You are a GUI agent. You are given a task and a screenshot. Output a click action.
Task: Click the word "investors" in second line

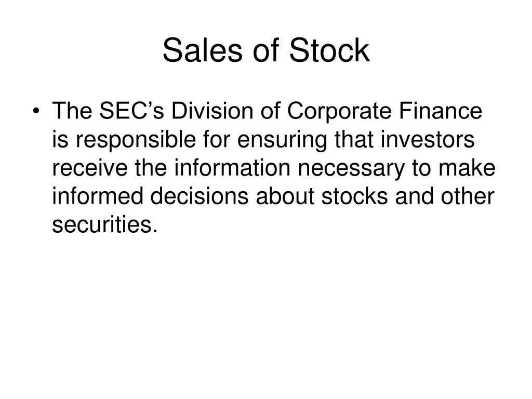point(428,139)
